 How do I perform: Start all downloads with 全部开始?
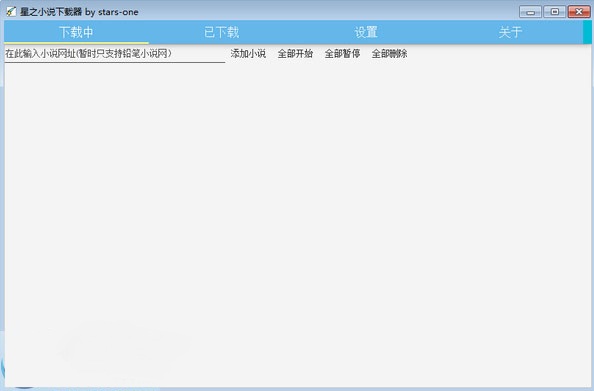tap(295, 54)
